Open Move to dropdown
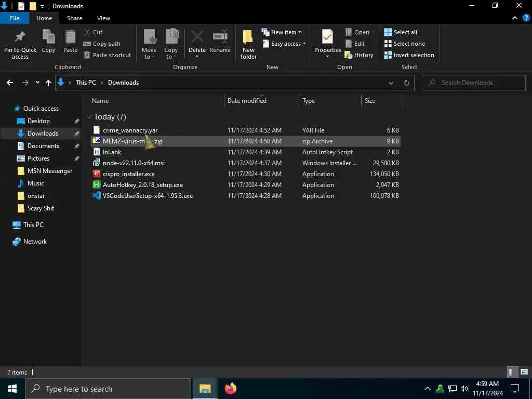This screenshot has width=532, height=399. 149,44
